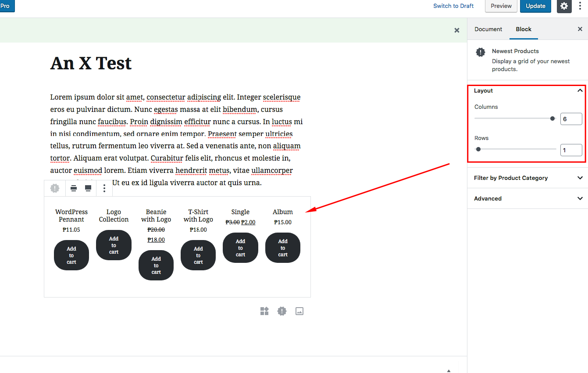Click the Rows slider handle
Screen dimensions: 588x373
[x=478, y=149]
